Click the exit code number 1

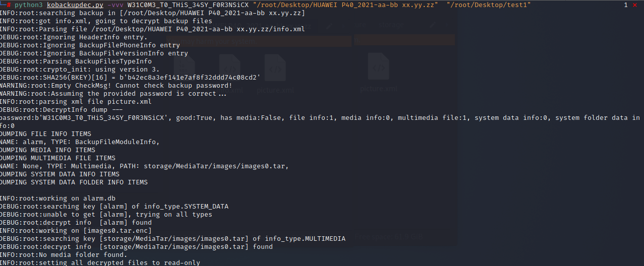626,5
